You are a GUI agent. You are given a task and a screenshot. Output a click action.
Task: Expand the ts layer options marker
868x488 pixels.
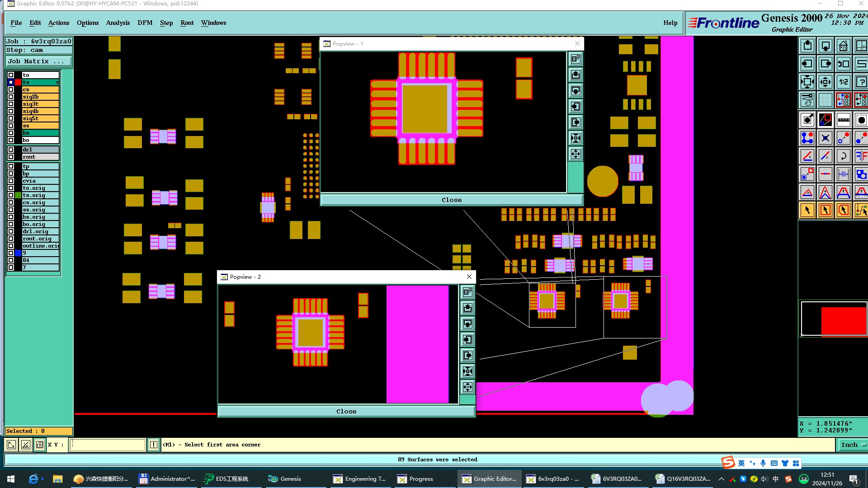point(57,82)
